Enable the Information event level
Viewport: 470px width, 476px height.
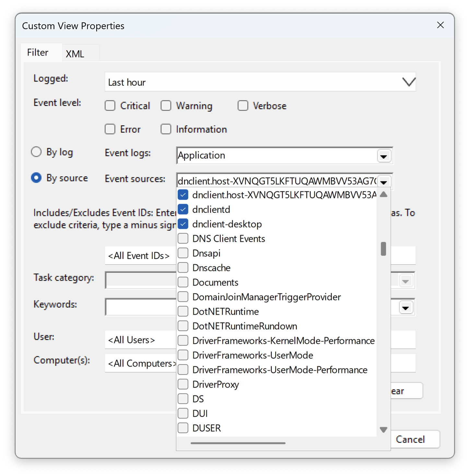pyautogui.click(x=166, y=129)
